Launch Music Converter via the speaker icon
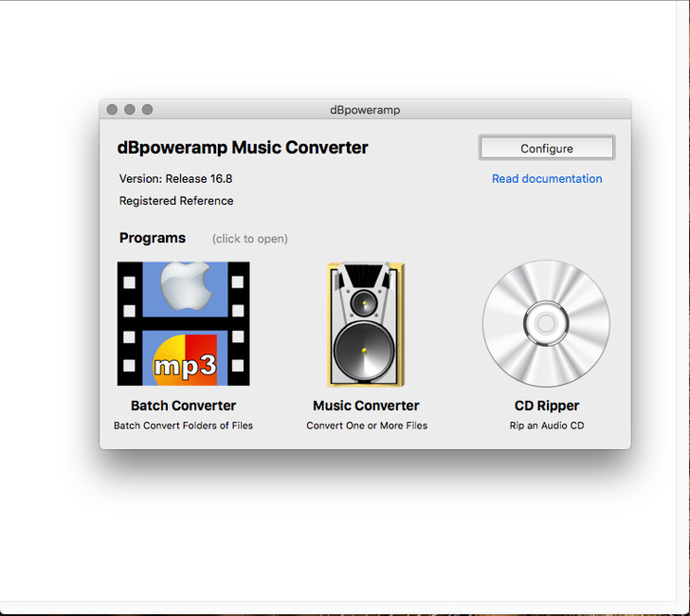 click(366, 324)
